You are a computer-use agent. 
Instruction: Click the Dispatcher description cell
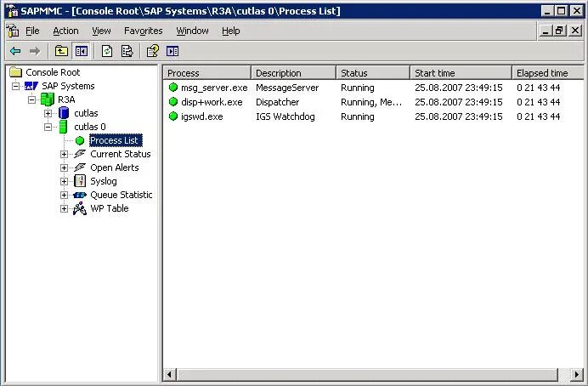click(x=278, y=102)
